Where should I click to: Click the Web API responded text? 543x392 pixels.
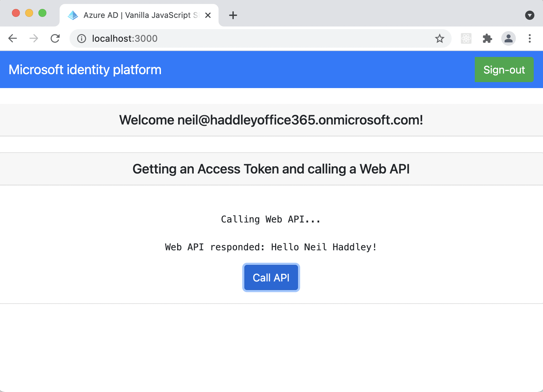pos(271,247)
